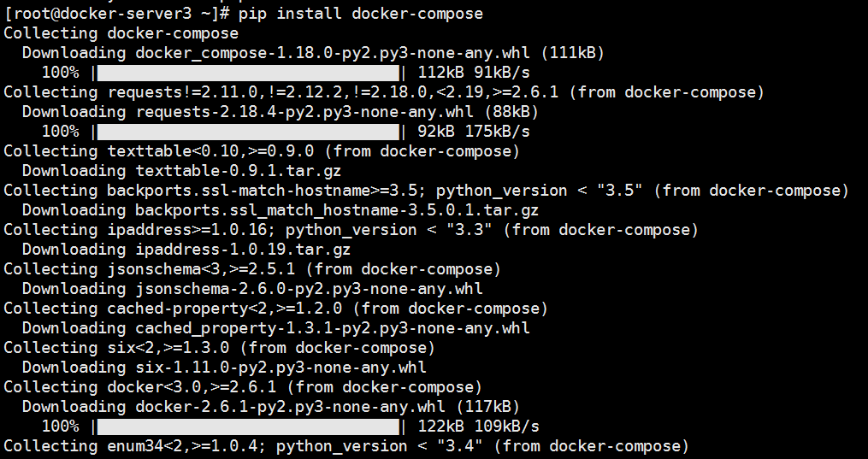868x459 pixels.
Task: Click the docker-2.6.1 download progress bar
Action: (248, 427)
